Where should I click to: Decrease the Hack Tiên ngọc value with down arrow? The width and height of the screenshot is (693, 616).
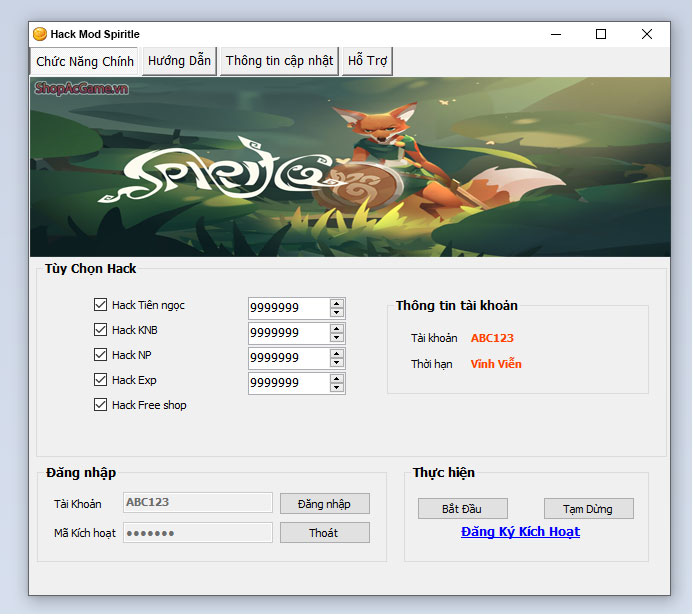click(x=337, y=312)
